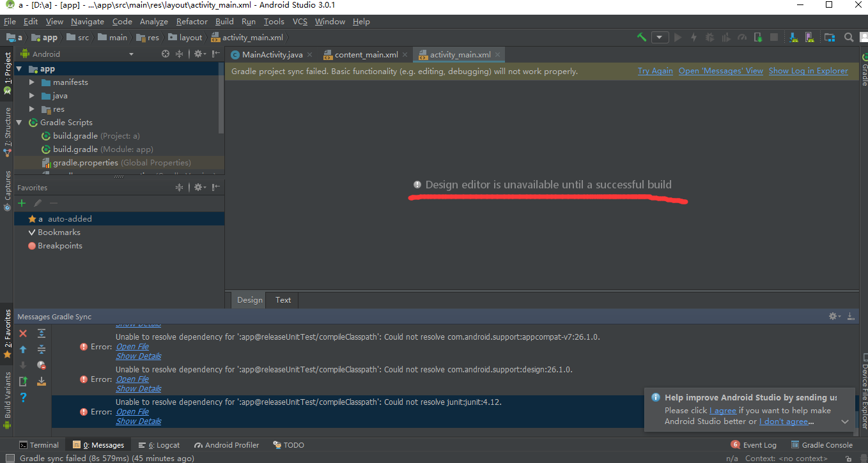868x463 pixels.
Task: Click scroll from source target icon in Project panel
Action: pos(166,54)
